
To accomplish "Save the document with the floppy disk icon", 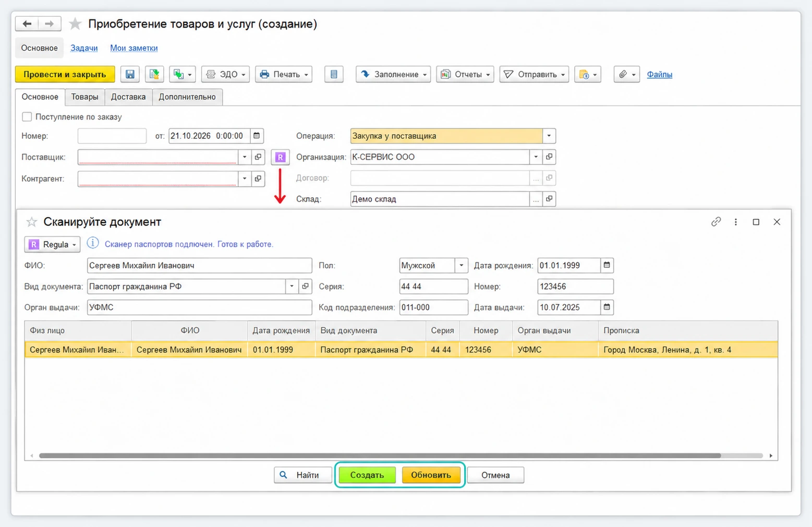I will (x=130, y=74).
